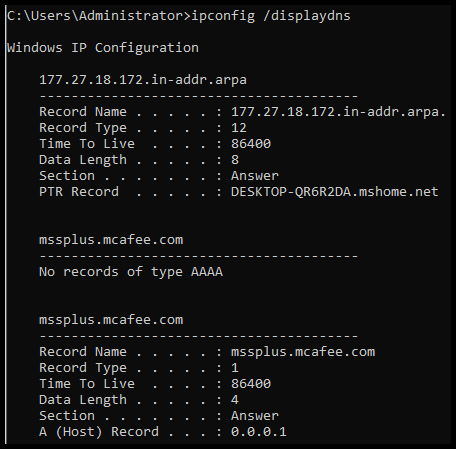The height and width of the screenshot is (449, 456).
Task: Click the first Section Answer value
Action: [255, 176]
